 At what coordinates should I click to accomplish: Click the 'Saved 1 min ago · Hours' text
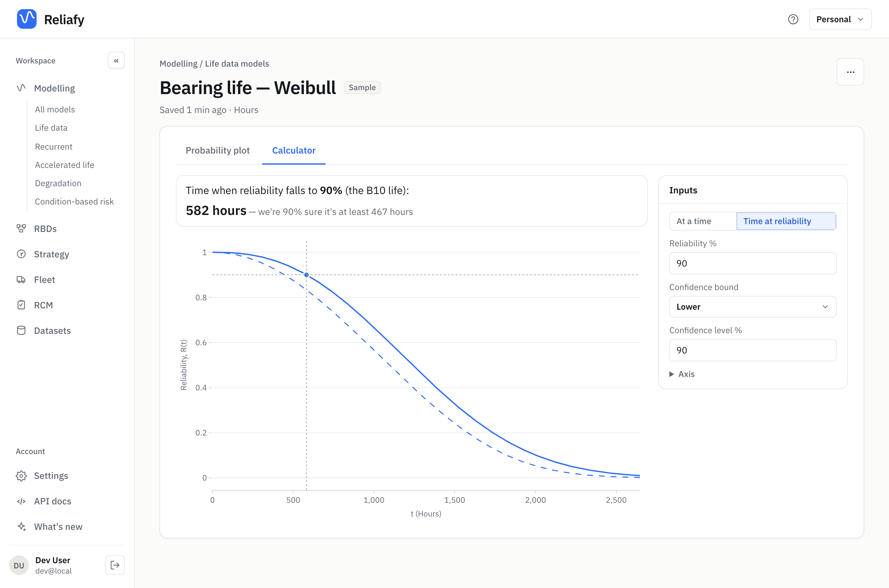tap(209, 110)
